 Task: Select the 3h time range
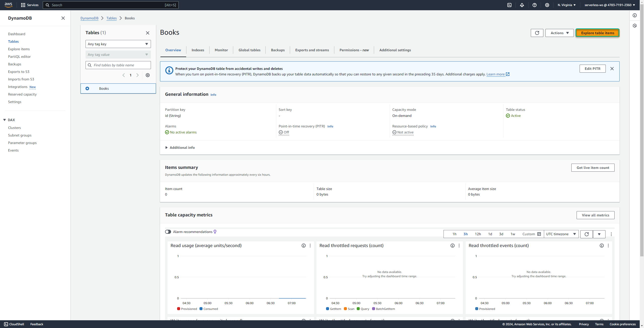tap(466, 234)
